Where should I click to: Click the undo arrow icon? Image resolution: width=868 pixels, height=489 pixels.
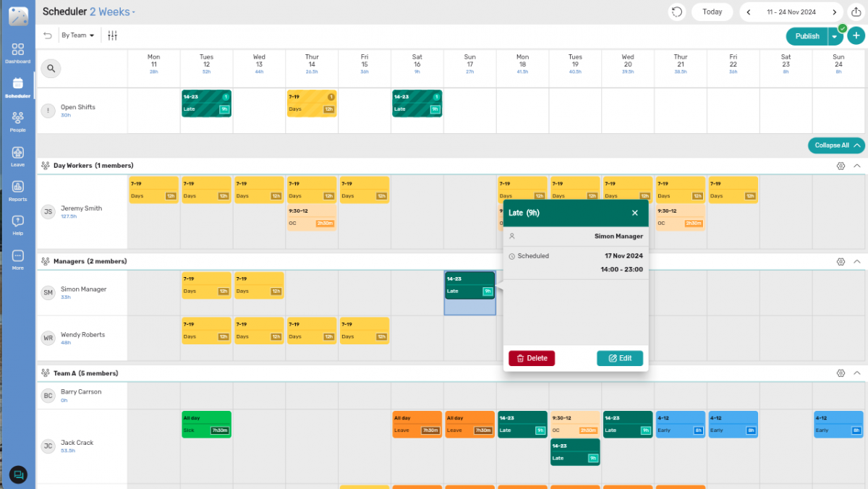[48, 35]
